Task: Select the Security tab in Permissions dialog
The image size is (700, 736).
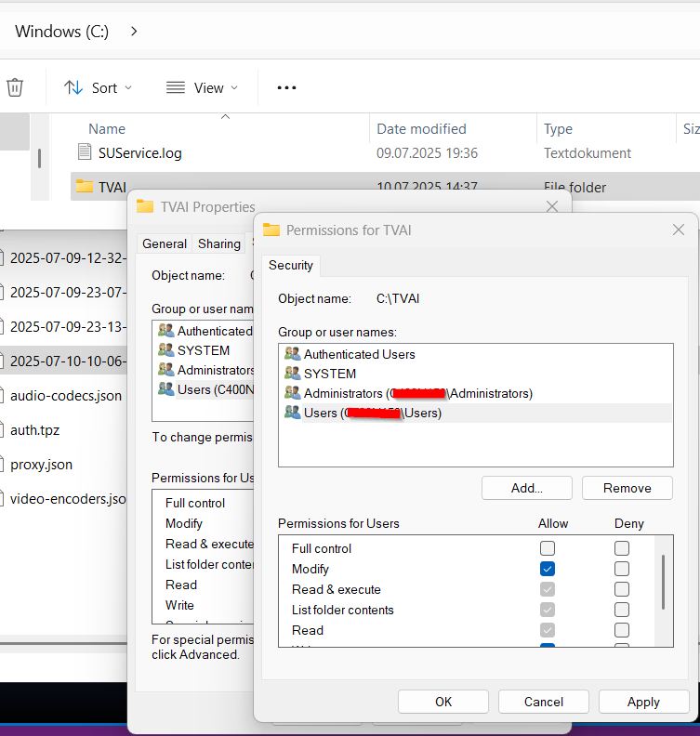Action: click(x=291, y=265)
